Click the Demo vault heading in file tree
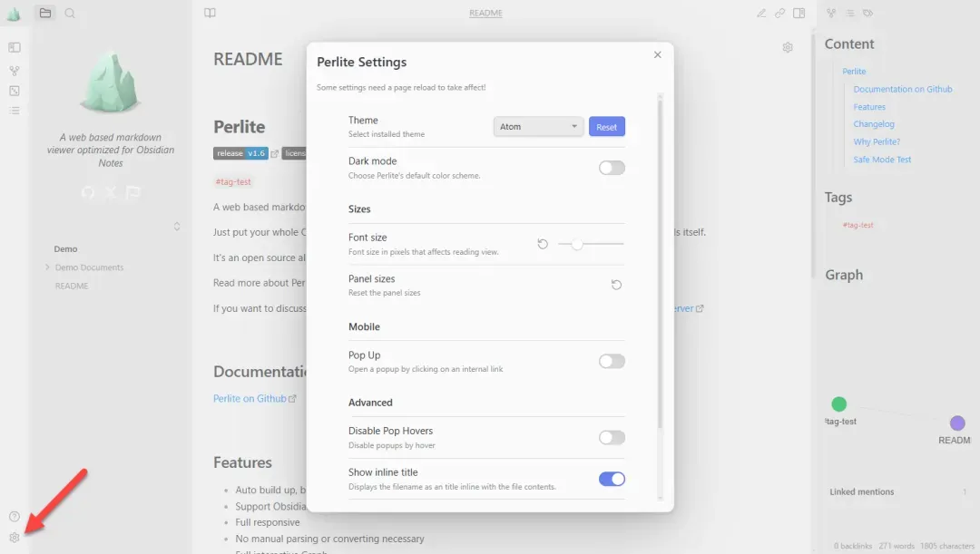 click(x=65, y=248)
